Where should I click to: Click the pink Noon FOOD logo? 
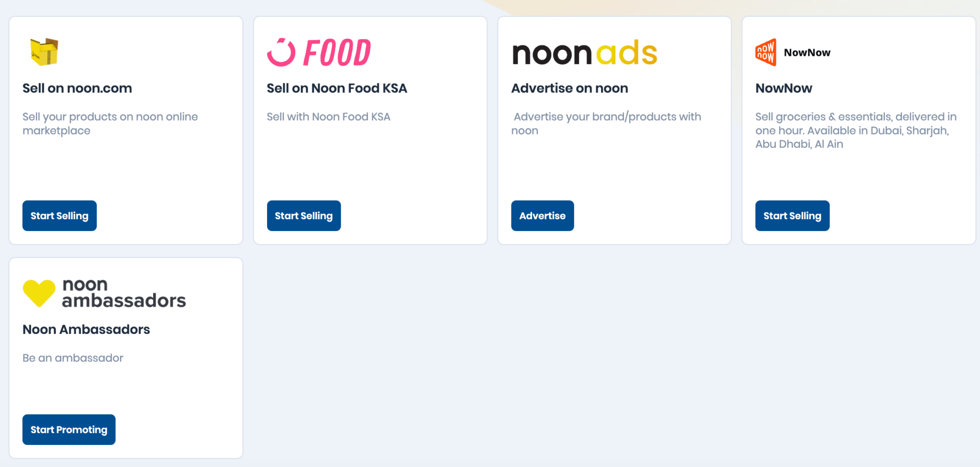pyautogui.click(x=318, y=52)
